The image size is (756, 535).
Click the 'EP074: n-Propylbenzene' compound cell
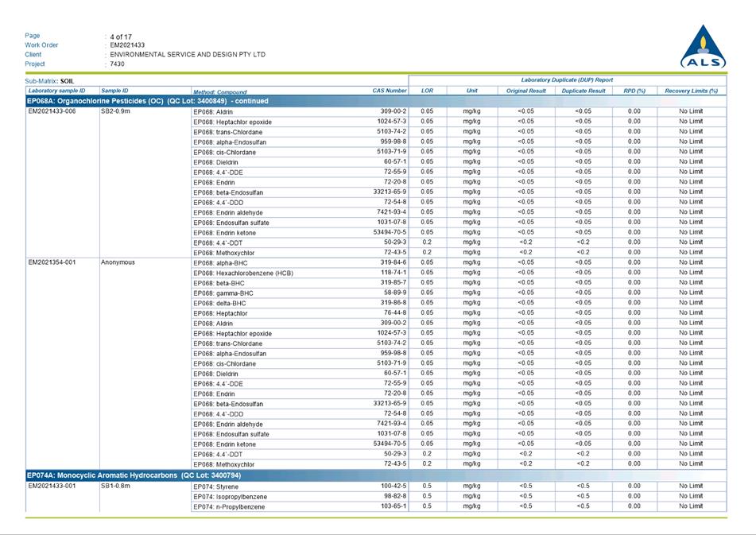point(229,507)
